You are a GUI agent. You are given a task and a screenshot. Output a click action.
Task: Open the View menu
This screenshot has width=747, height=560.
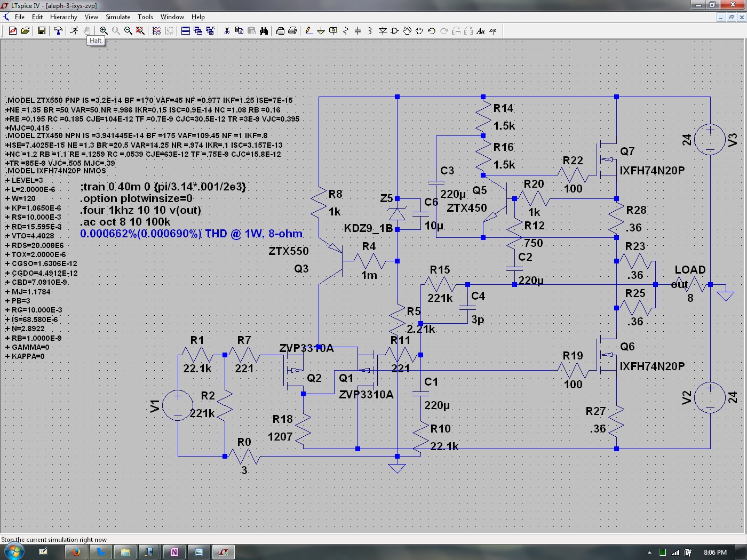[91, 17]
